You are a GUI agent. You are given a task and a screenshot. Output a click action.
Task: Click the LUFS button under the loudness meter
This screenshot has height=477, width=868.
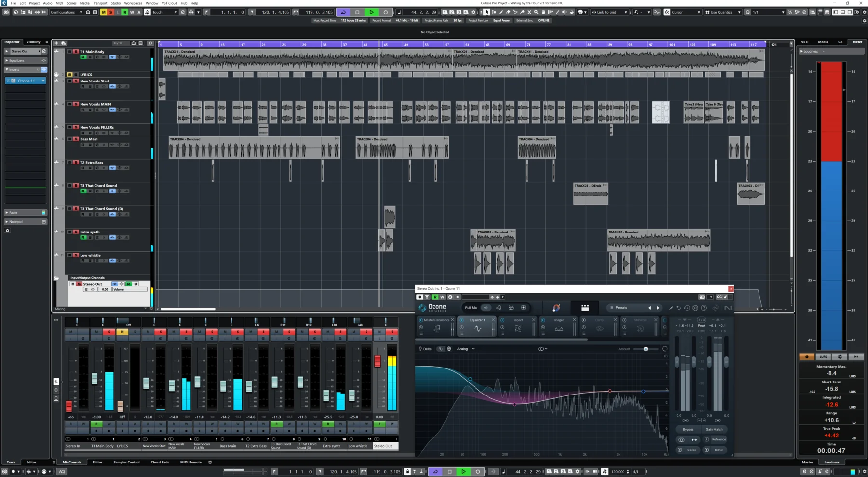click(823, 357)
